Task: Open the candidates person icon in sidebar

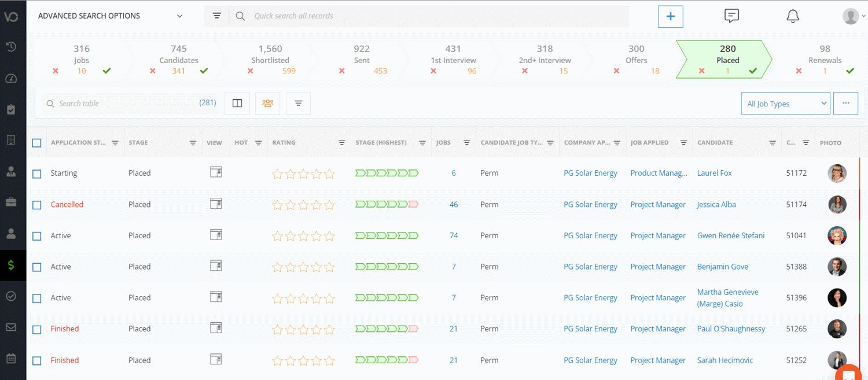Action: (x=11, y=234)
